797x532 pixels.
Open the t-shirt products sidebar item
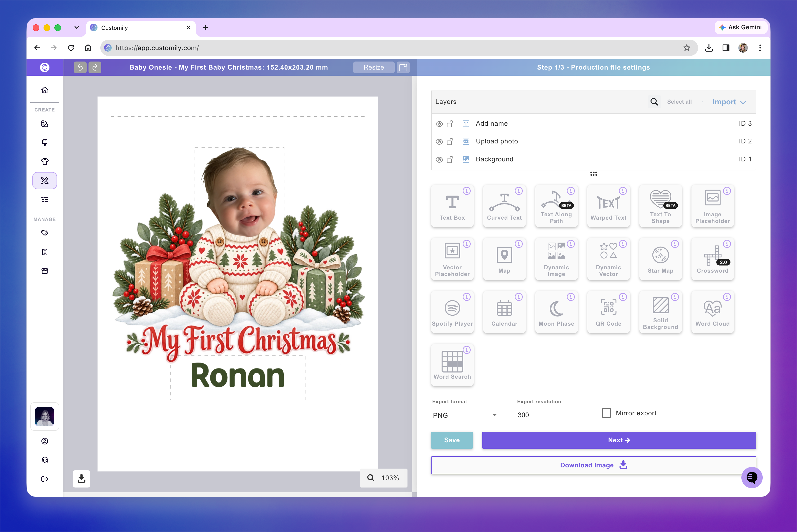[x=45, y=161]
